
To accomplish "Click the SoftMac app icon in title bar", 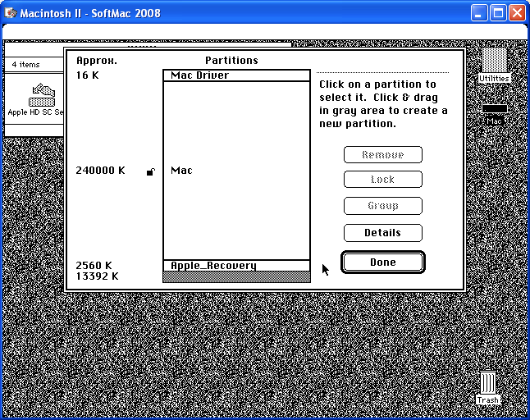I will [x=10, y=13].
